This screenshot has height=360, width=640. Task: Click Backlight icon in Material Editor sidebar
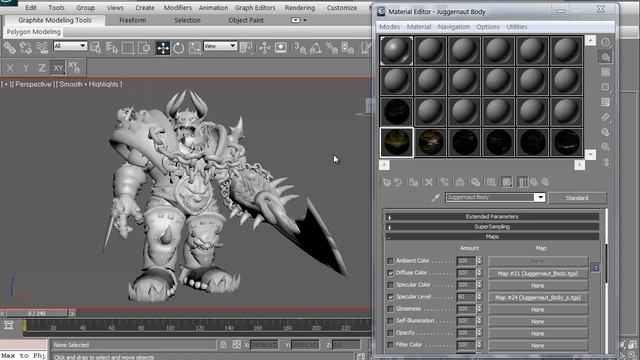tap(605, 57)
